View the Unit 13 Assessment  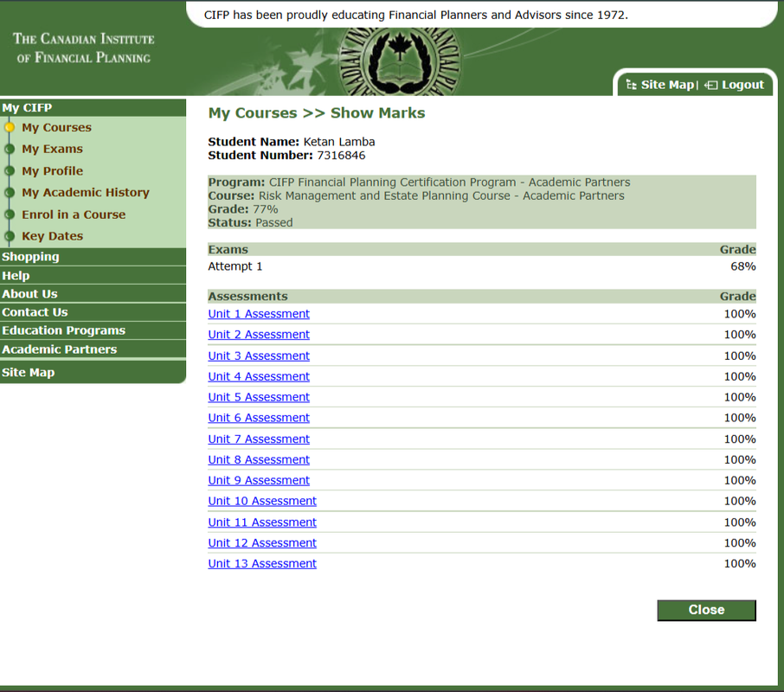tap(262, 563)
